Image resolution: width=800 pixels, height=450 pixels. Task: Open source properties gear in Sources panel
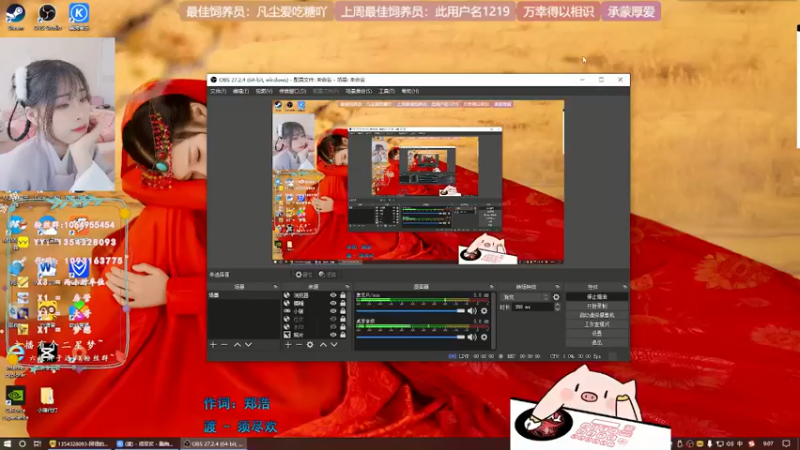(x=310, y=345)
